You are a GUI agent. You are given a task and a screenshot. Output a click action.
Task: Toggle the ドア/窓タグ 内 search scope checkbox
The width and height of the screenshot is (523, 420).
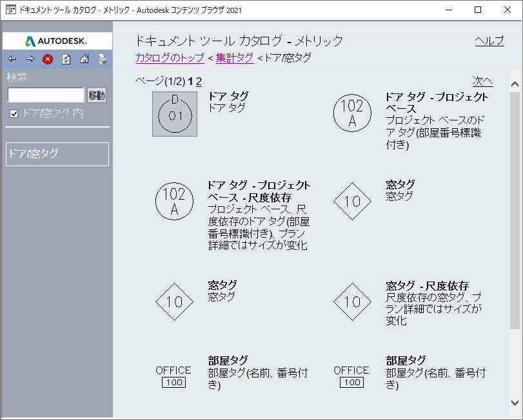pyautogui.click(x=14, y=114)
